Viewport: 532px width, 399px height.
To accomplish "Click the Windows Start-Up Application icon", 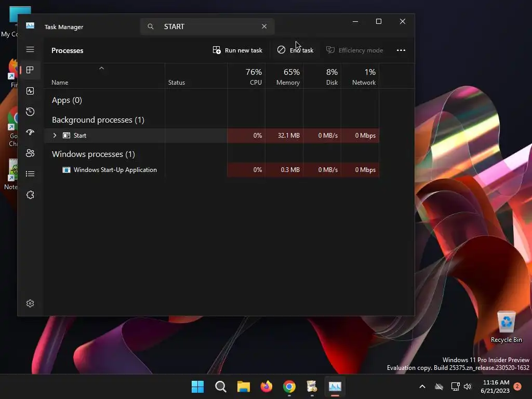I will coord(66,170).
